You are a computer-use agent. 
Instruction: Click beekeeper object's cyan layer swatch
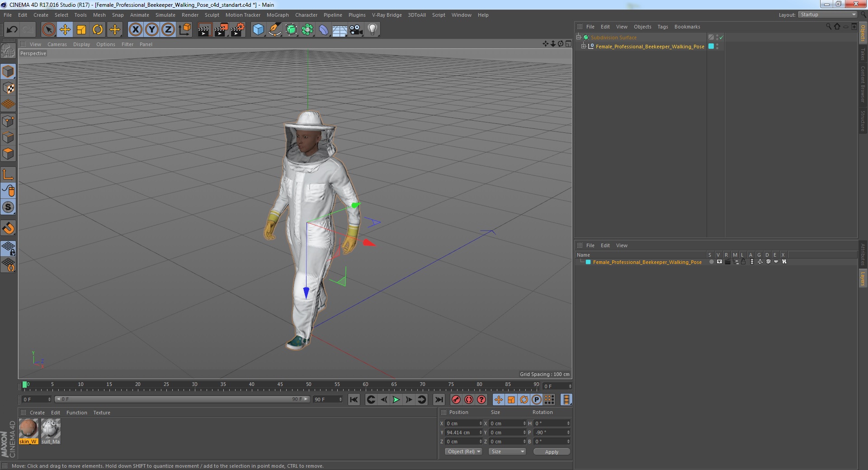pos(711,47)
